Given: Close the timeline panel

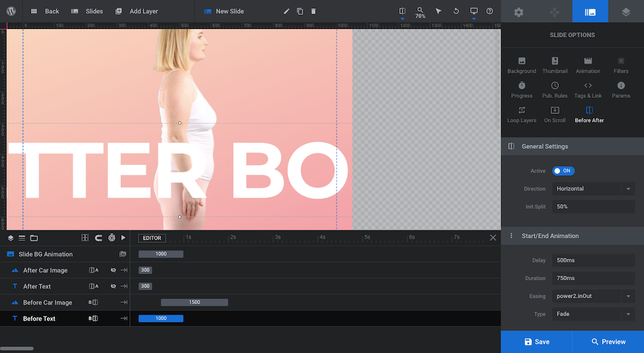Looking at the screenshot, I should pos(493,238).
